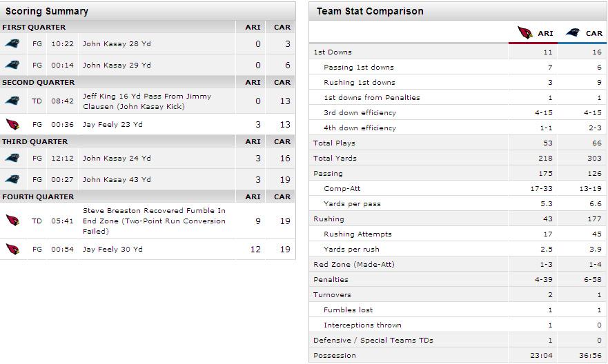Click Cardinals logo beside Feely 23 Yd
Screen dimensions: 608x364
tap(12, 125)
